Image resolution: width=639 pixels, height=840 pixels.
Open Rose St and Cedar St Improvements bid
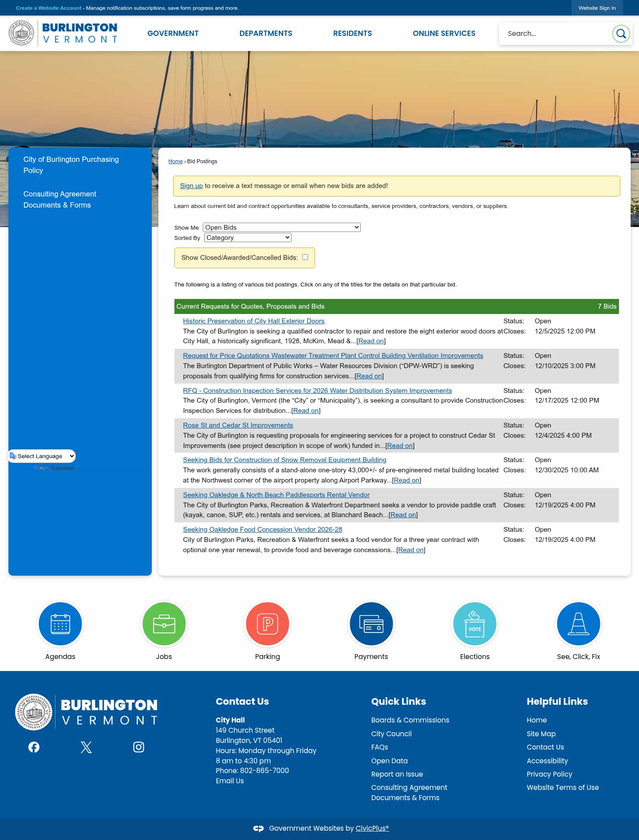pos(238,425)
